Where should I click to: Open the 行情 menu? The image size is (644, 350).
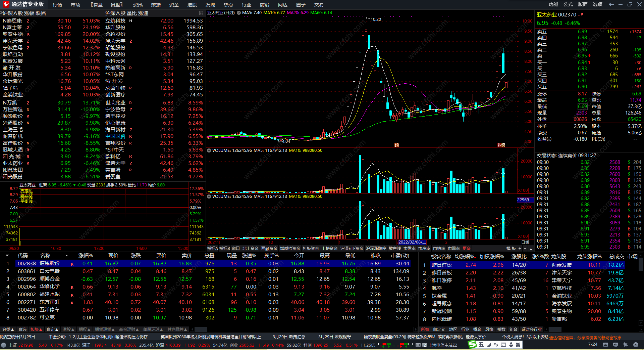pos(57,5)
